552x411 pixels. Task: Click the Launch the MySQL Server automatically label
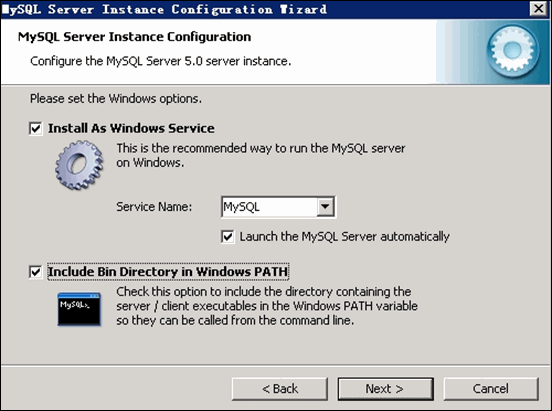[345, 237]
